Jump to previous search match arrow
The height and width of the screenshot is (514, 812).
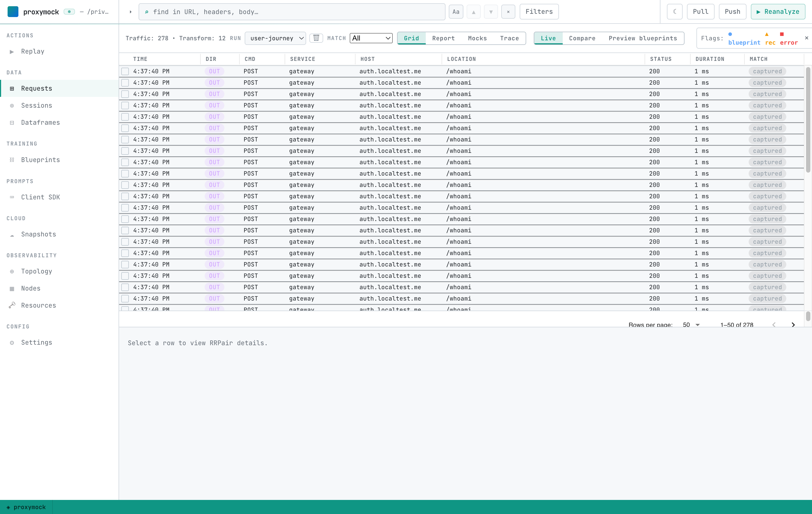(x=473, y=12)
